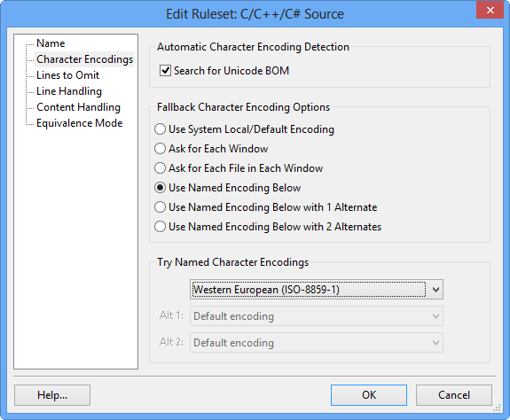This screenshot has height=420, width=510.
Task: Expand the Alt 2 Default encoding dropdown
Action: [316, 343]
